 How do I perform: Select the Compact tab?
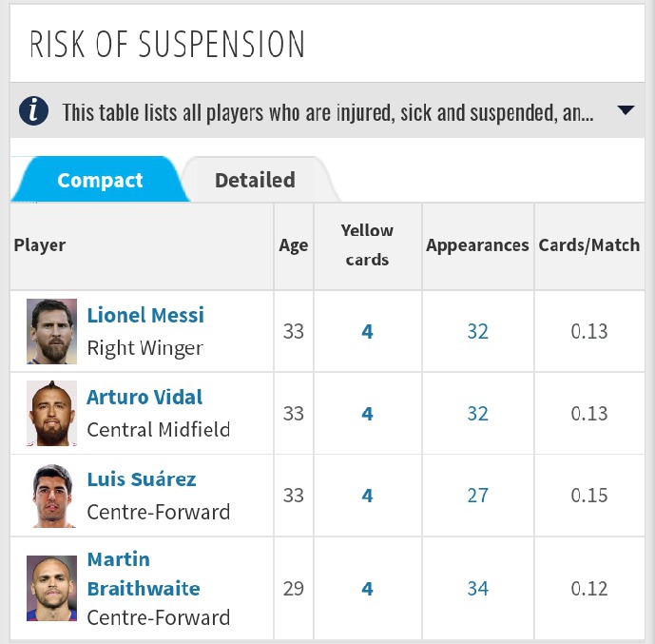[100, 180]
